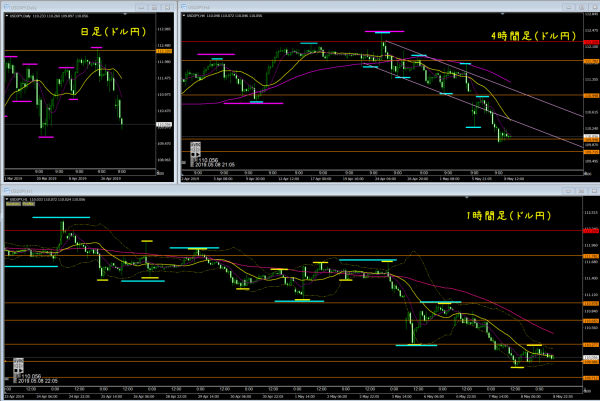
Task: Select the orange horizontal line in Daily chart
Action: coord(80,51)
